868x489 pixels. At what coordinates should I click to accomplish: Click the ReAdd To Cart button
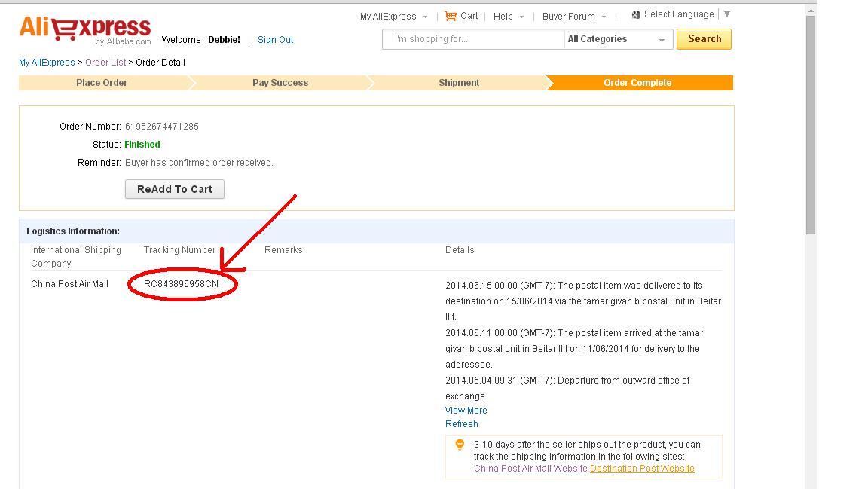tap(174, 189)
